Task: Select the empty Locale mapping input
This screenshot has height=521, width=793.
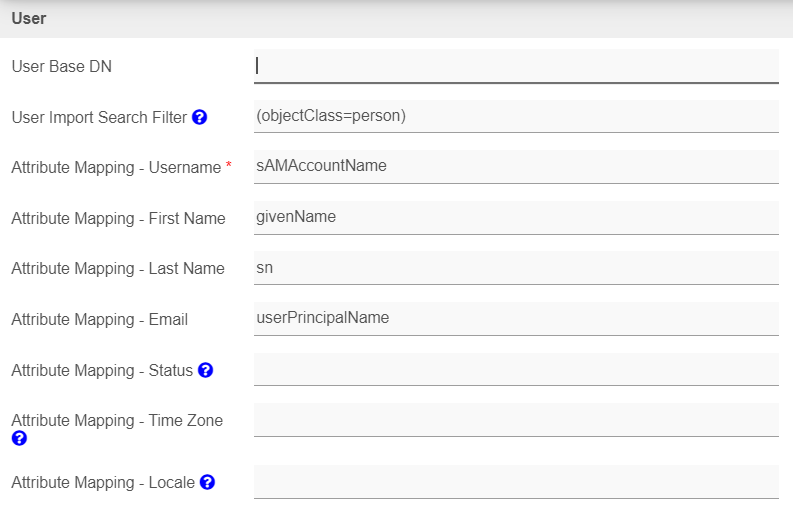Action: click(x=516, y=482)
